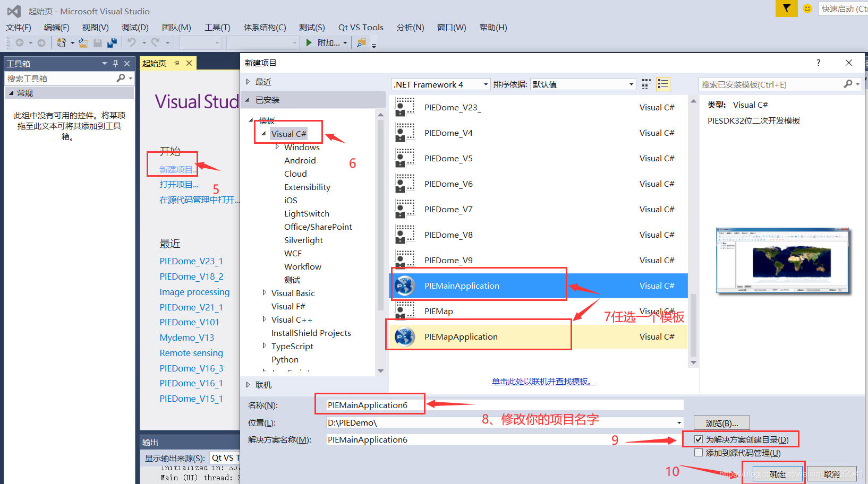Select the Python tree item
868x484 pixels.
285,359
